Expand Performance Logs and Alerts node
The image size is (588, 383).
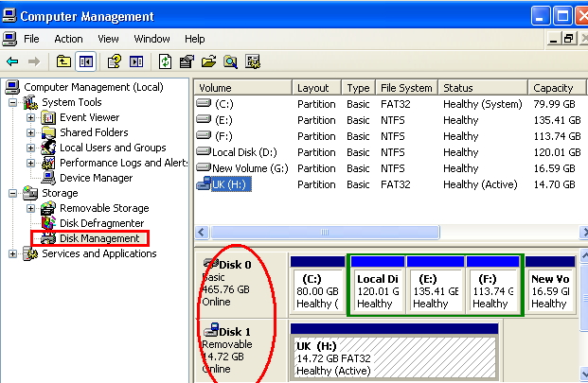pos(30,163)
